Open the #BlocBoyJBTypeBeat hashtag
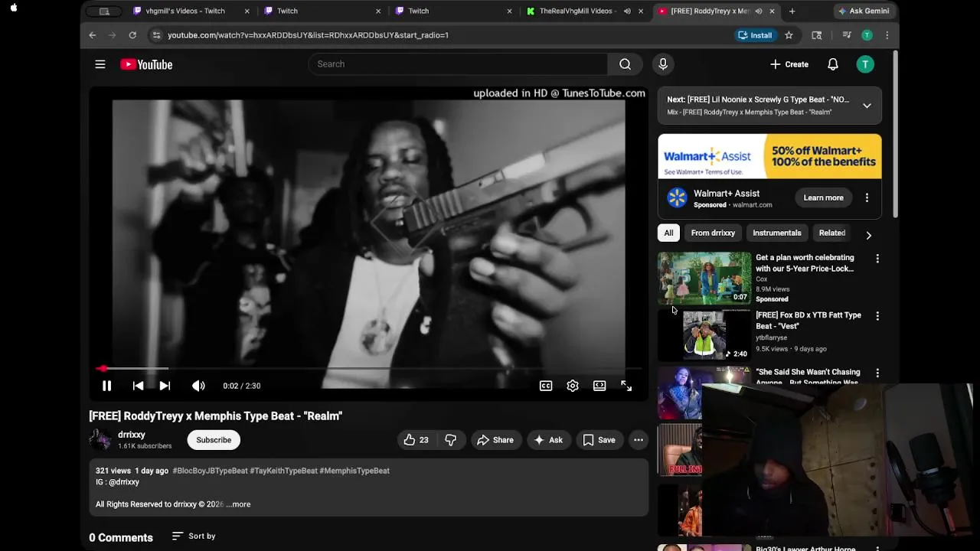Viewport: 980px width, 551px height. point(210,471)
